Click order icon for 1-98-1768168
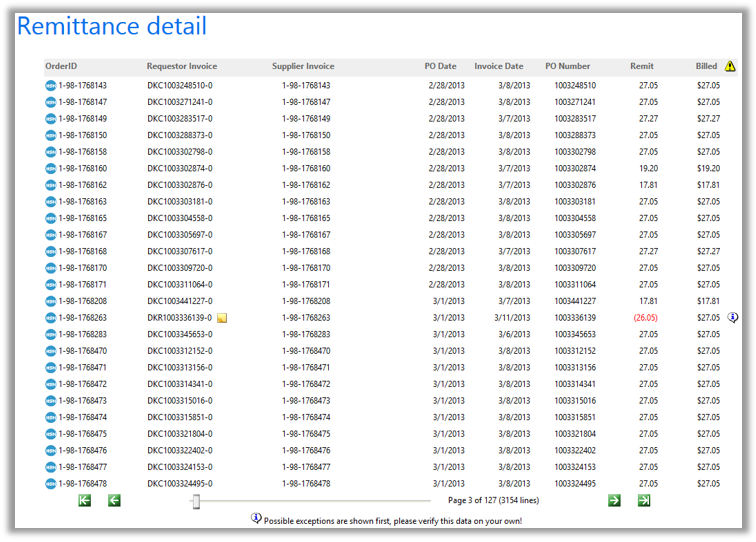756x542 pixels. point(51,252)
